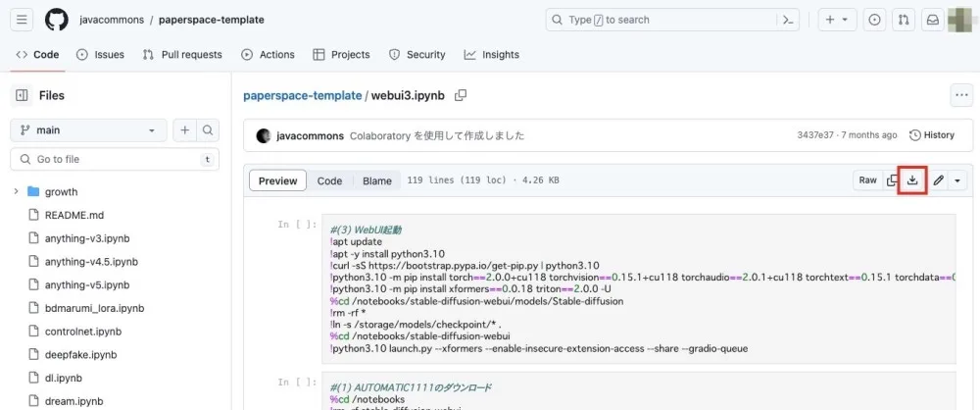980x410 pixels.
Task: Expand the growth folder chevron
Action: 16,191
